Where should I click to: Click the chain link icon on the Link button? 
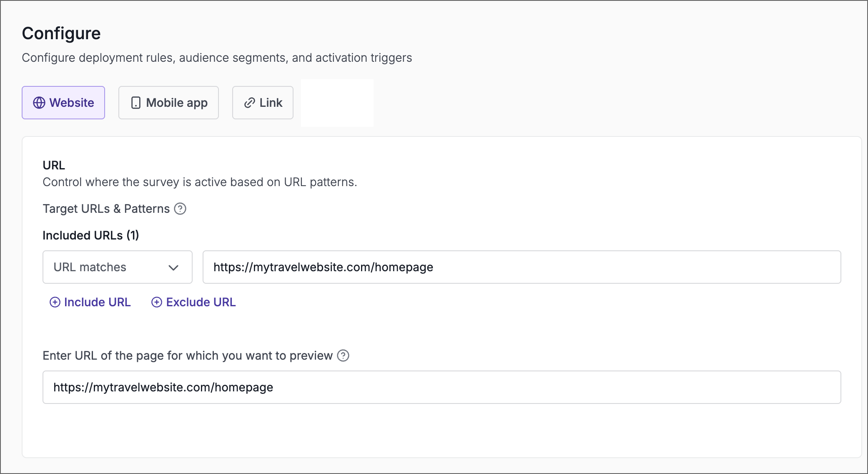249,103
